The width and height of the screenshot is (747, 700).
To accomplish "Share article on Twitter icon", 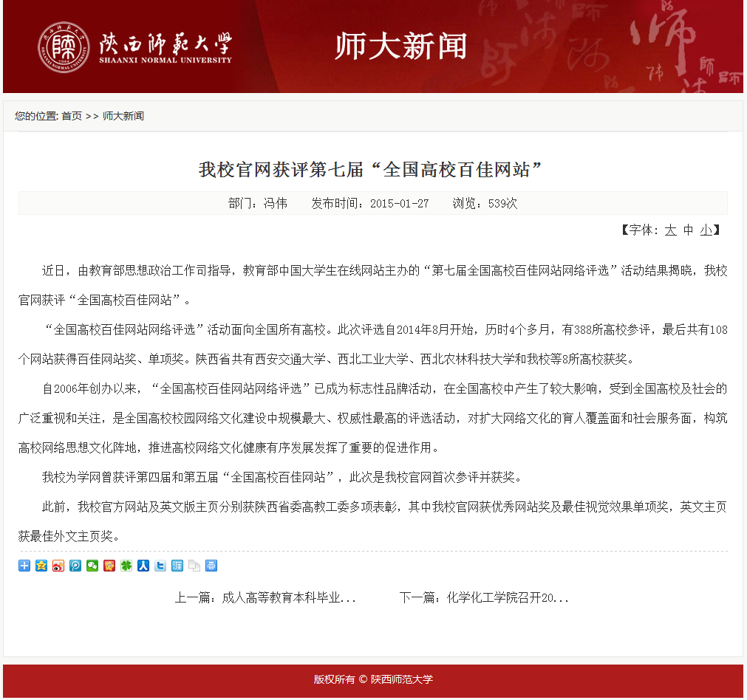I will click(160, 566).
